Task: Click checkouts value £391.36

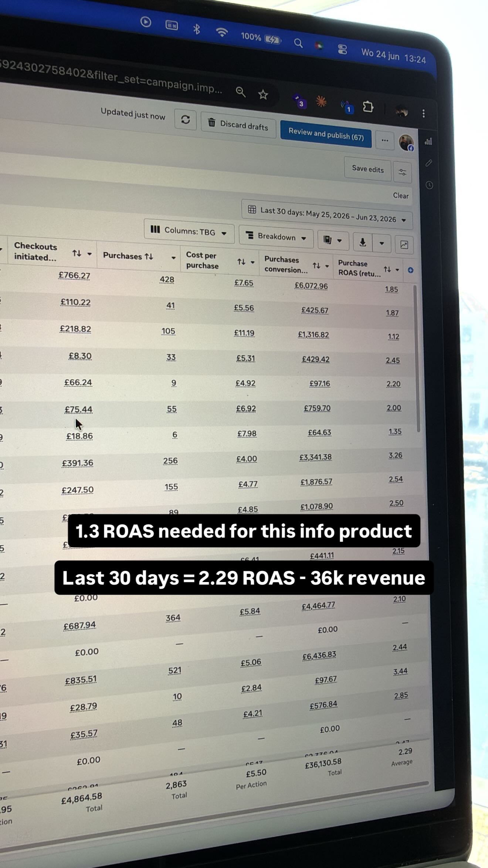Action: coord(77,463)
